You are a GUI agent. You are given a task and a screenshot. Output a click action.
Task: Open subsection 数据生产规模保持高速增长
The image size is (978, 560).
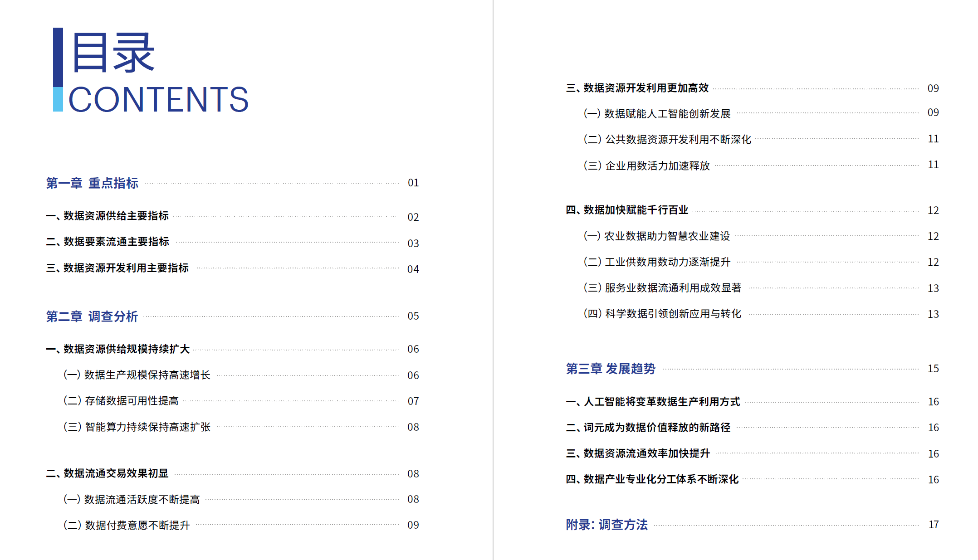click(137, 375)
